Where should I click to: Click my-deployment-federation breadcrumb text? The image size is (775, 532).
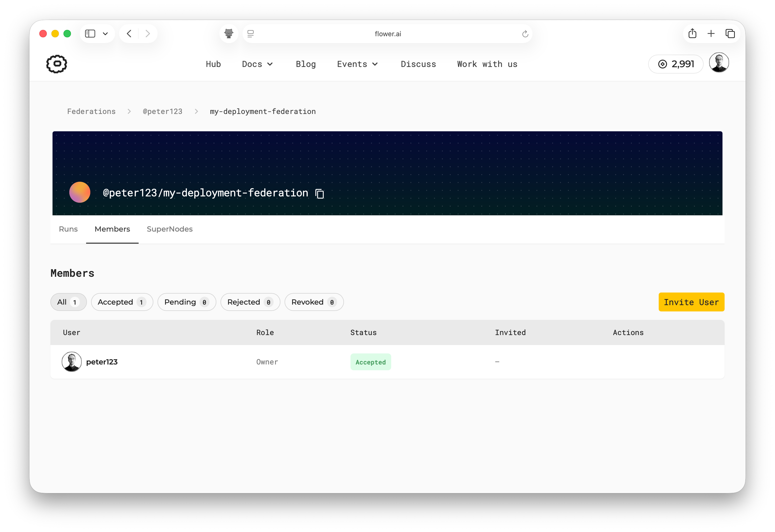tap(263, 111)
